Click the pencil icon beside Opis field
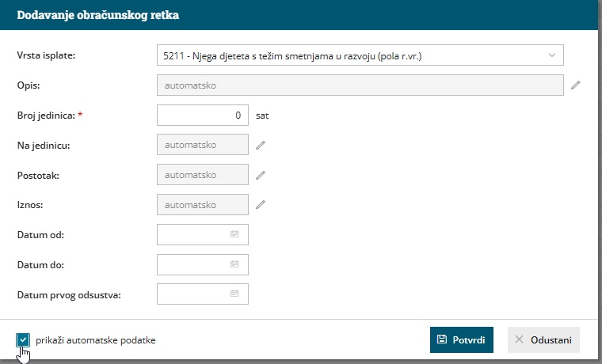Screen dimensions: 602x364 coord(576,85)
